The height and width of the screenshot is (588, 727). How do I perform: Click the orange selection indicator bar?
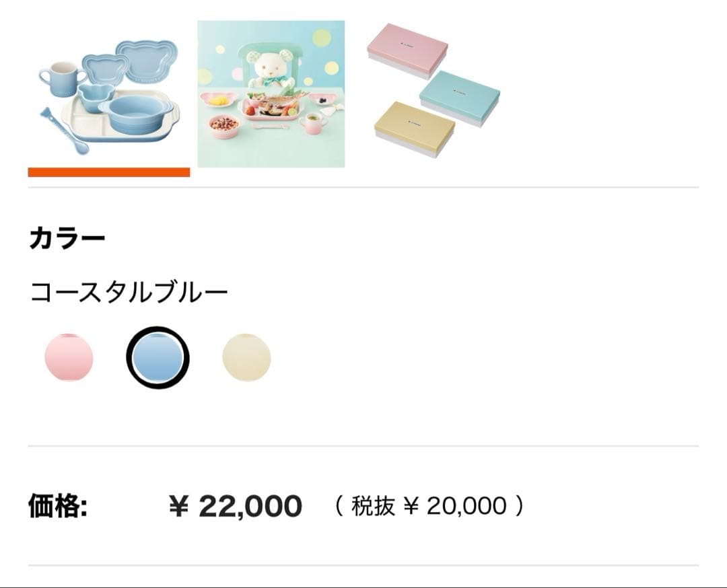pos(108,174)
